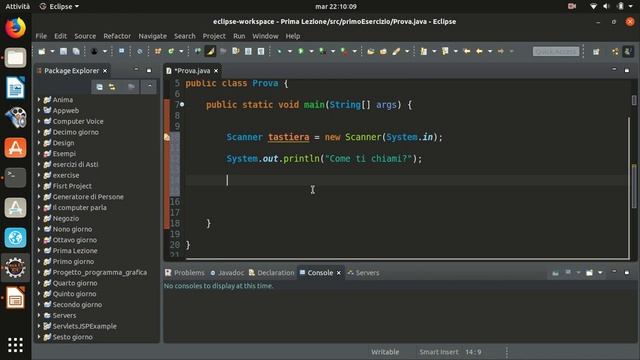Image resolution: width=640 pixels, height=360 pixels.
Task: Open the Window menu
Action: pos(265,36)
